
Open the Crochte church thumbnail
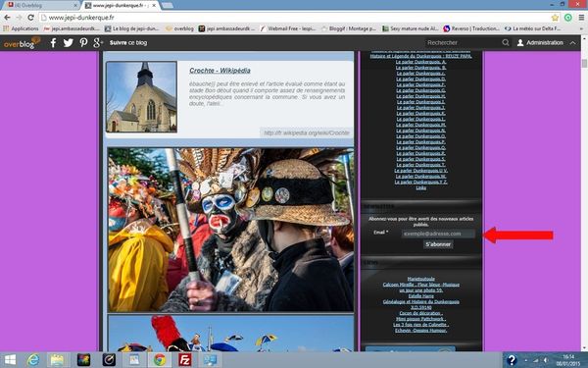coord(141,97)
